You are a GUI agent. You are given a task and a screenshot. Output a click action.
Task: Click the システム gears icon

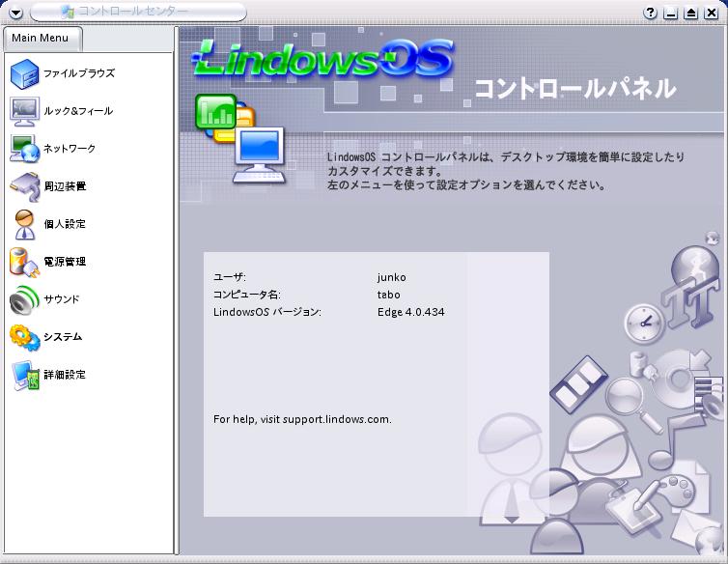tap(24, 337)
